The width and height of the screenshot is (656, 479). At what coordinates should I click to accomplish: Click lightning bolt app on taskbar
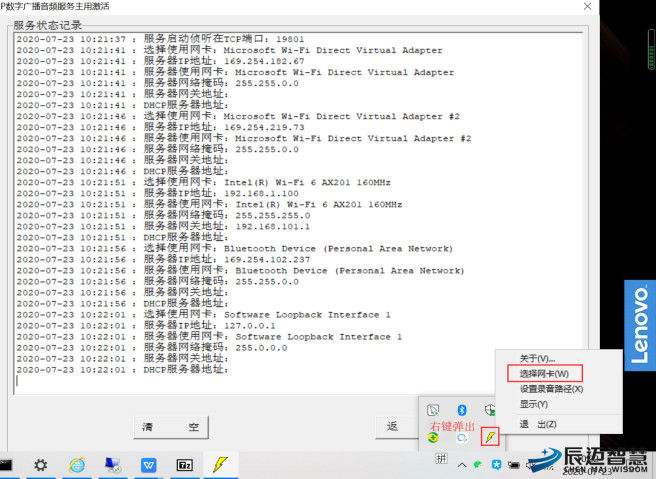pos(218,465)
